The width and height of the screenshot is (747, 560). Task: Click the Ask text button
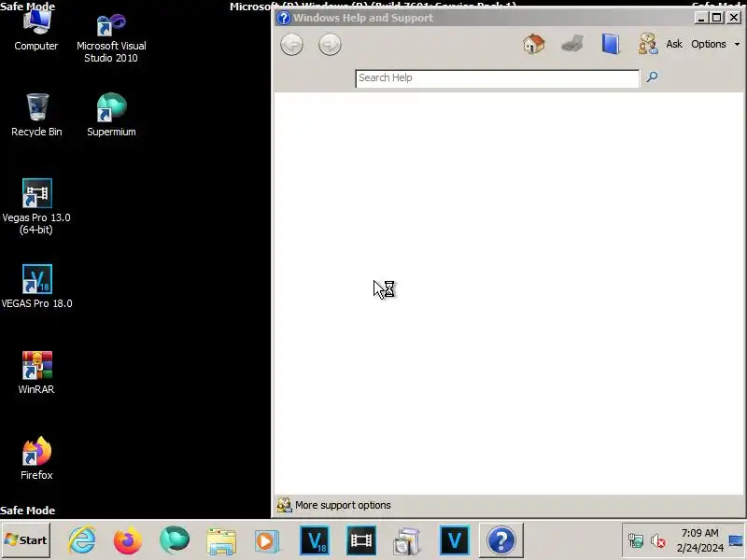point(674,44)
